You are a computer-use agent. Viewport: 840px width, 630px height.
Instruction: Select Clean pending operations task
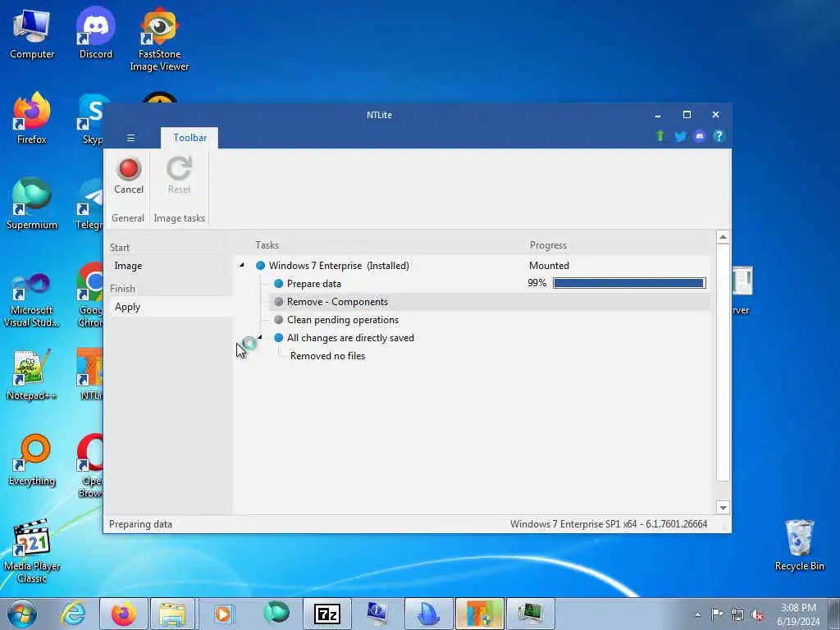pos(343,320)
